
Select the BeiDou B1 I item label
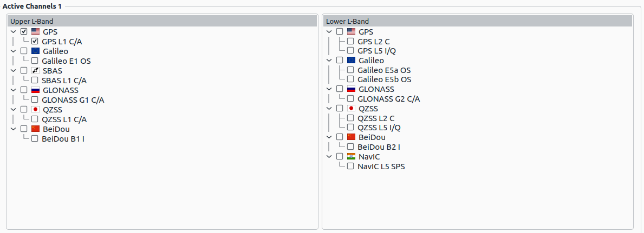pos(63,139)
